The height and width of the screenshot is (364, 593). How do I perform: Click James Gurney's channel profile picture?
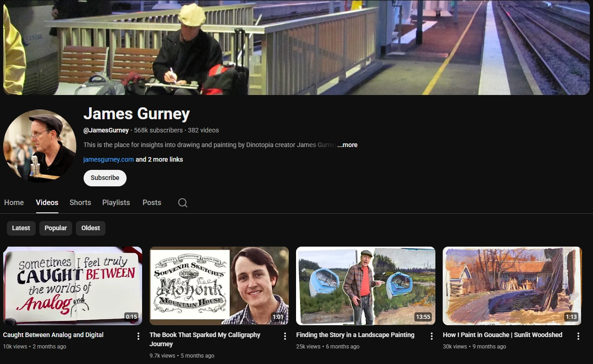(x=40, y=146)
